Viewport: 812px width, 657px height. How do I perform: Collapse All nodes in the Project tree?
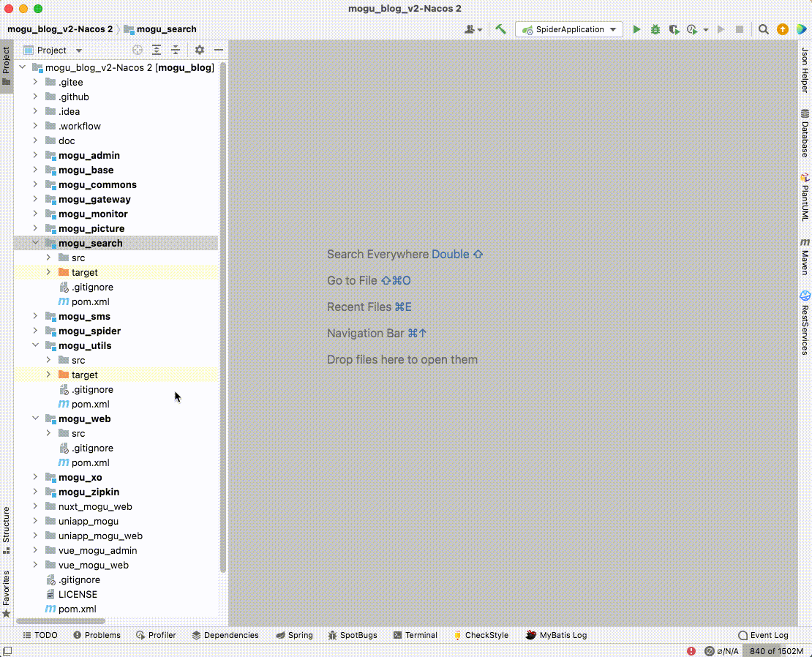(x=176, y=50)
